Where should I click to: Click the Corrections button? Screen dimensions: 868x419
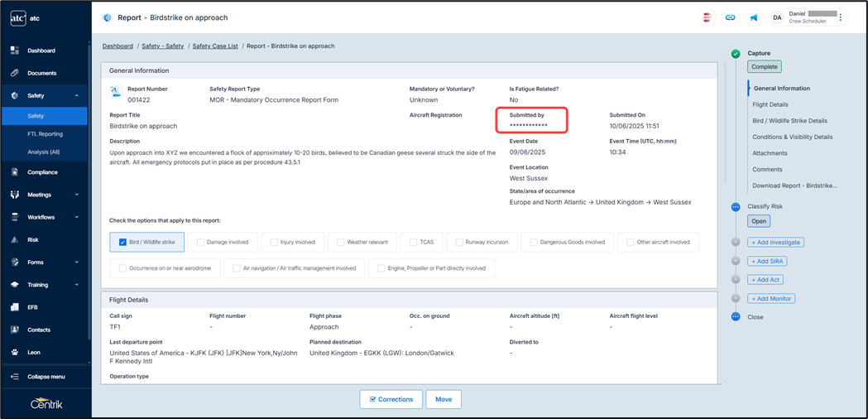click(391, 399)
